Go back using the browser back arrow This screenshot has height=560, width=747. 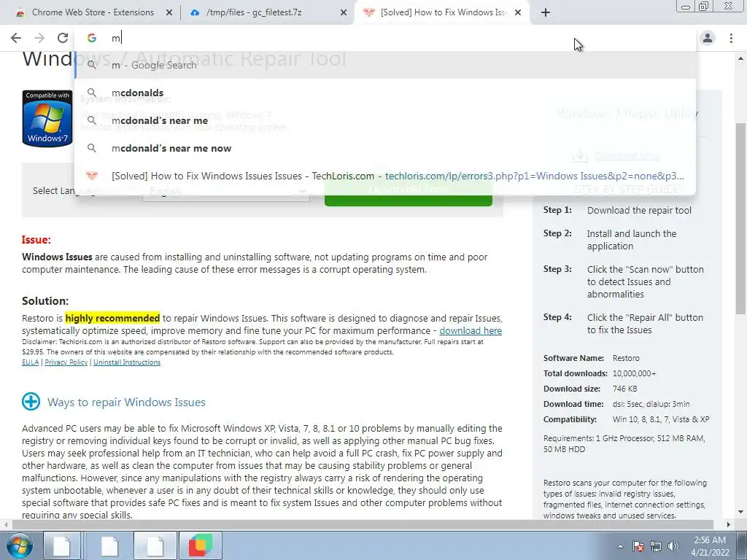(x=16, y=38)
